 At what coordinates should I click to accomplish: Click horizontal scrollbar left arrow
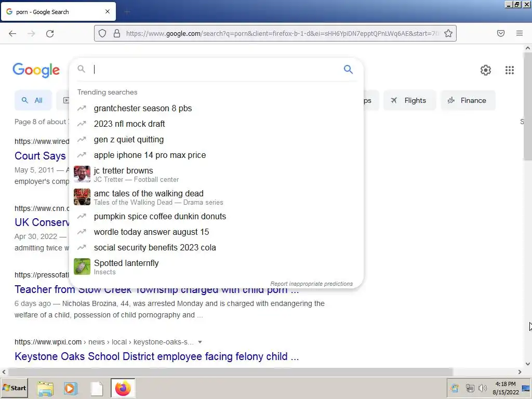coord(4,372)
